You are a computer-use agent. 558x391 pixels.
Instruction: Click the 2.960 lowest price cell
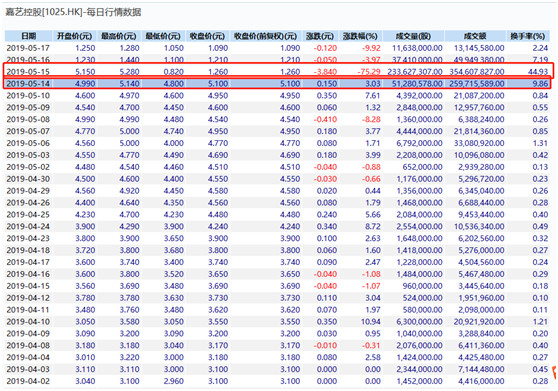[174, 381]
